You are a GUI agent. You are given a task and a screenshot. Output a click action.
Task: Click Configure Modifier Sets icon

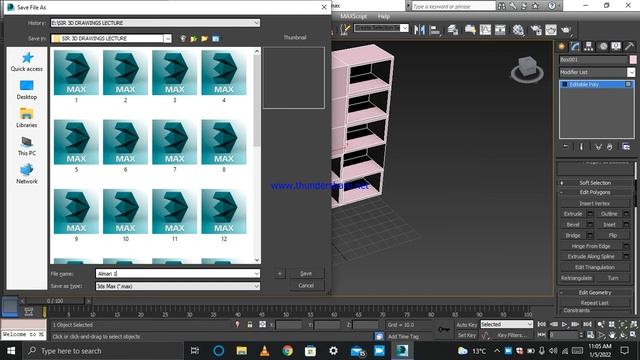pos(626,147)
